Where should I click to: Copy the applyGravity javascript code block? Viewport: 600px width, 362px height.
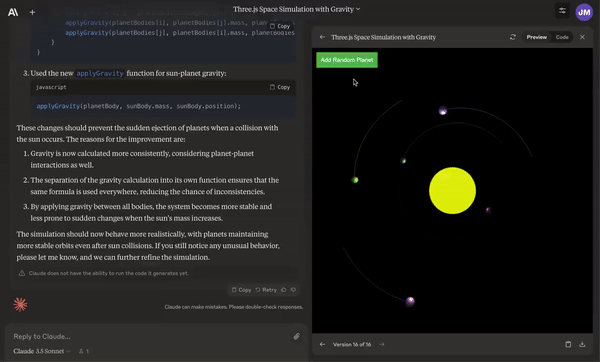[x=280, y=87]
